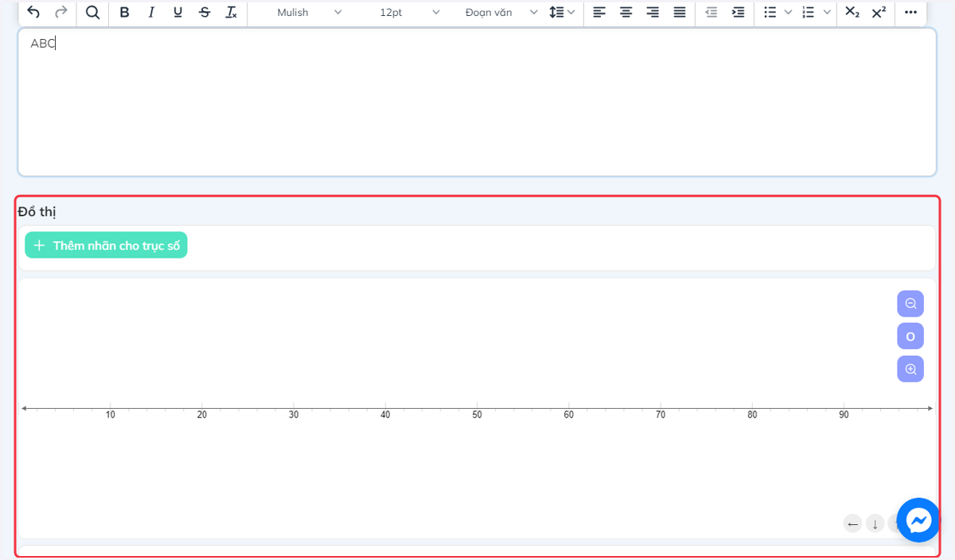Click the 10 tick on number line
This screenshot has width=955, height=560.
(111, 414)
